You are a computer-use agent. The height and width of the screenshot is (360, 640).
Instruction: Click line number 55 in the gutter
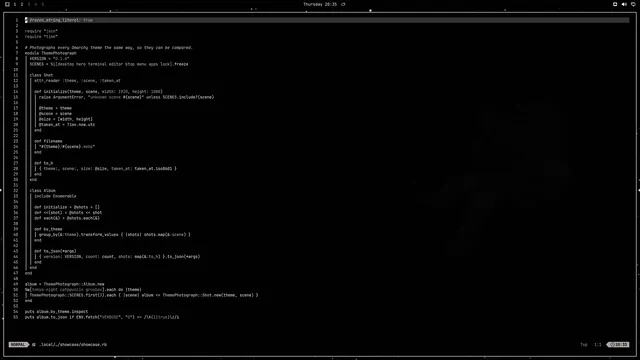click(x=16, y=317)
